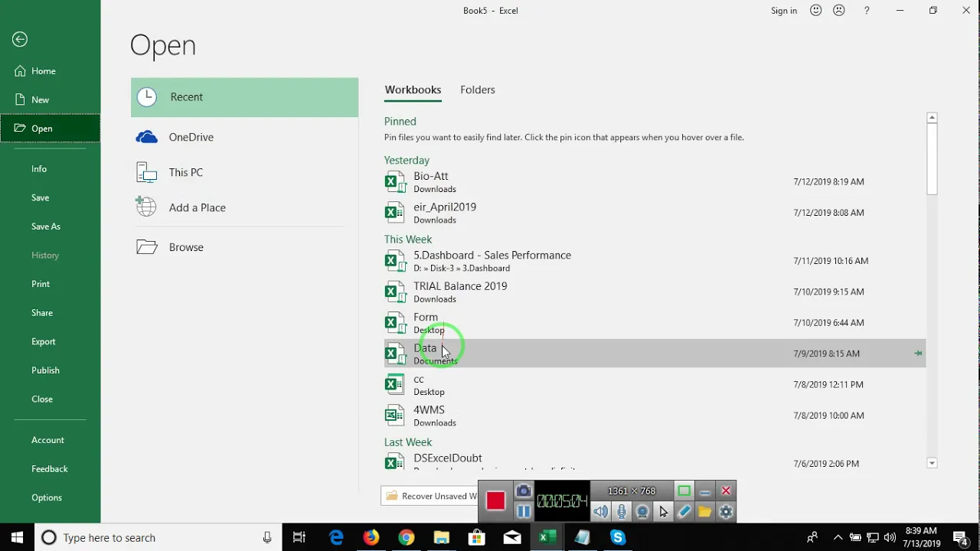Toggle recorder microphone
This screenshot has height=551, width=980.
(622, 512)
